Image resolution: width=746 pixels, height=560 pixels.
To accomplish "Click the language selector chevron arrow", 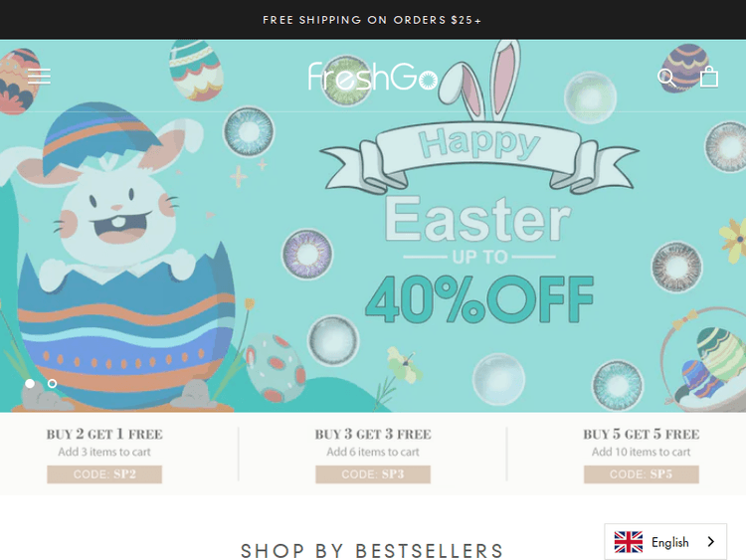I will pos(711,542).
